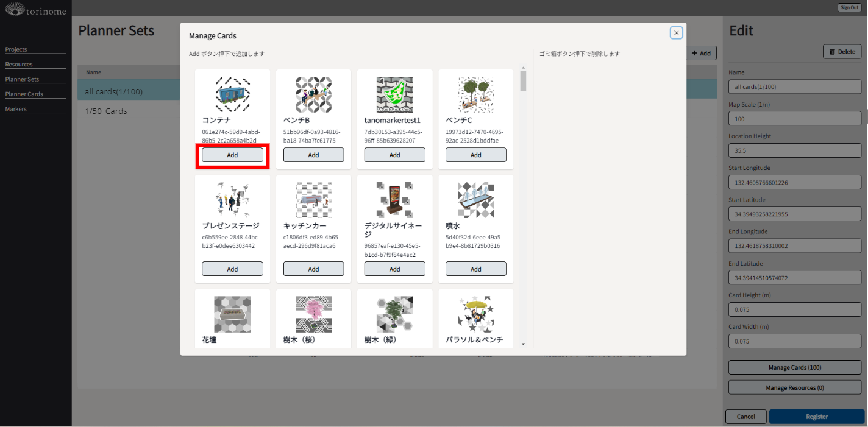The width and height of the screenshot is (868, 427).
Task: Click the デジタルサイネージ card icon
Action: click(394, 200)
